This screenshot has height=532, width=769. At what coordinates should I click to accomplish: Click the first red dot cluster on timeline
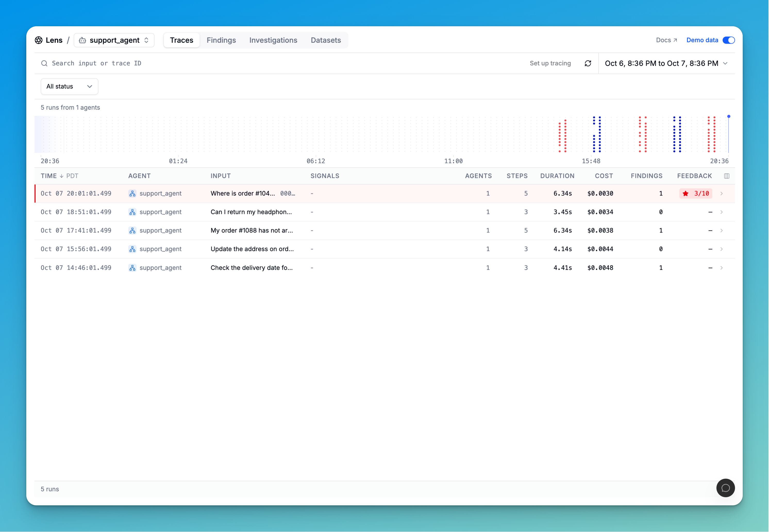[x=562, y=136]
